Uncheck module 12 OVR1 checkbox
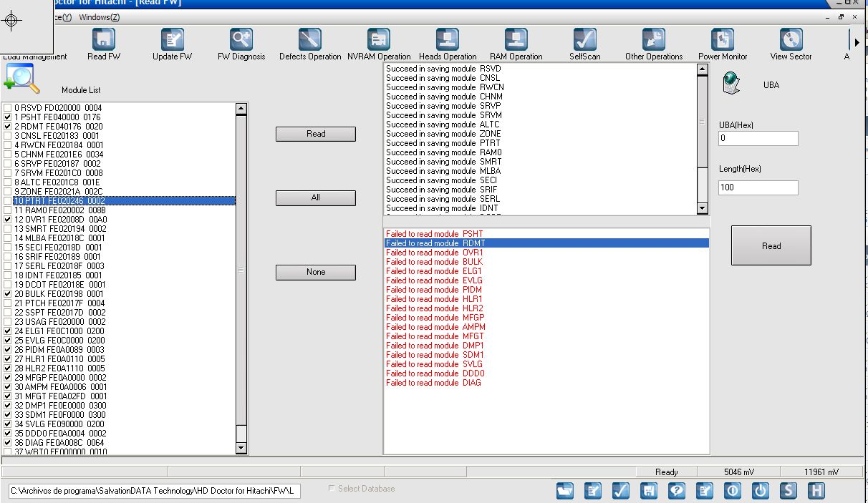 (8, 219)
